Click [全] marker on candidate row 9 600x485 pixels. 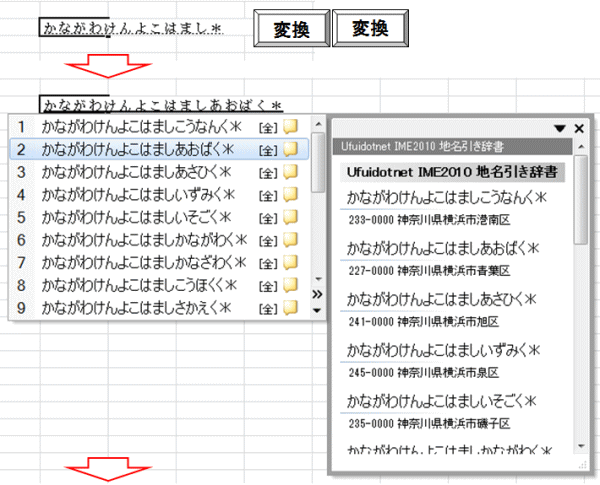tap(268, 309)
